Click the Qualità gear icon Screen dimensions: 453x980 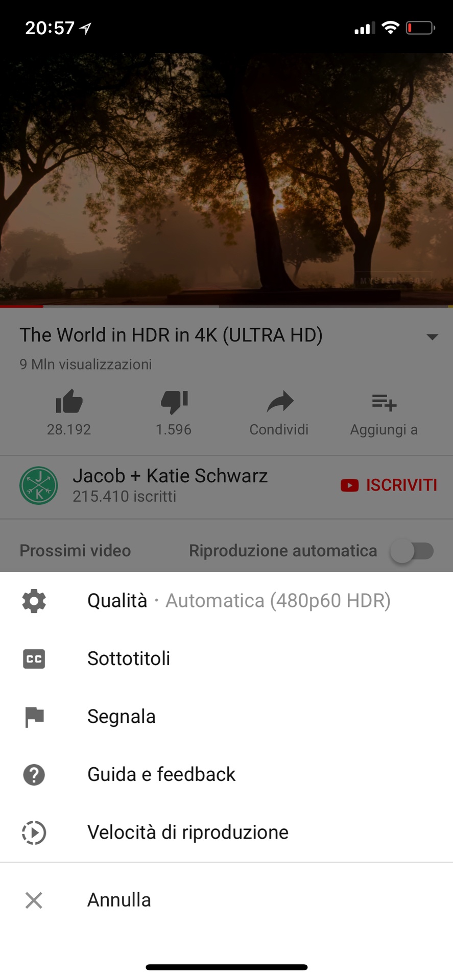[34, 601]
